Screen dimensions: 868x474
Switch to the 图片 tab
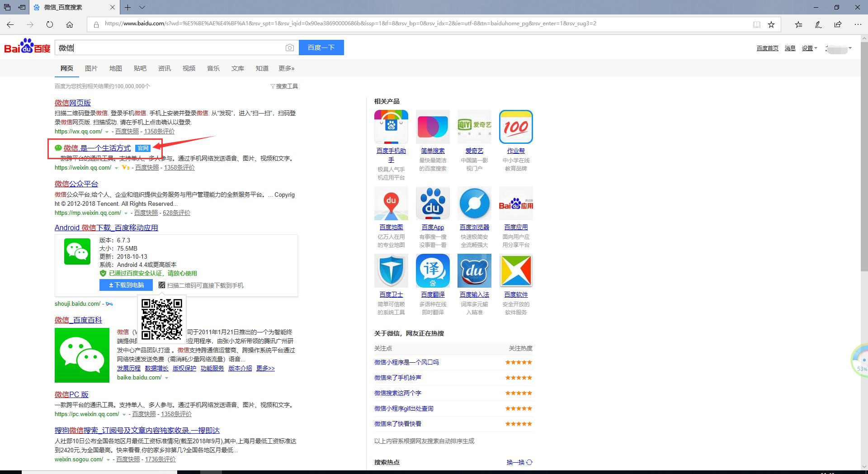(91, 68)
